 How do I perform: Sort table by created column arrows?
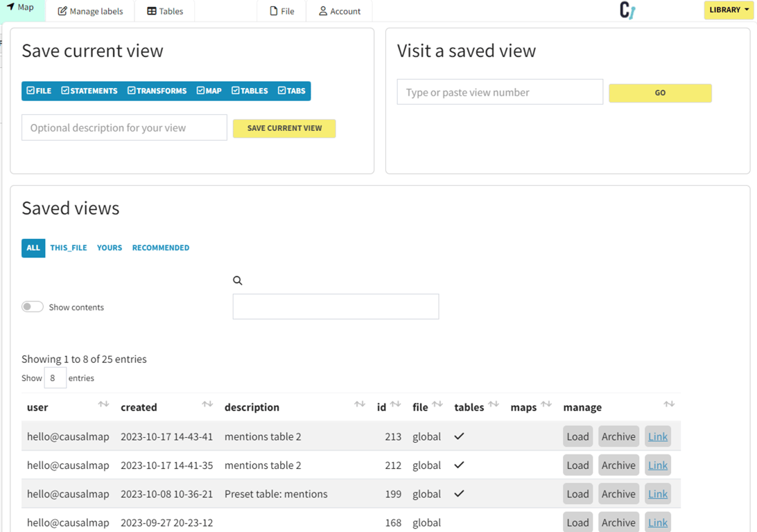[207, 405]
